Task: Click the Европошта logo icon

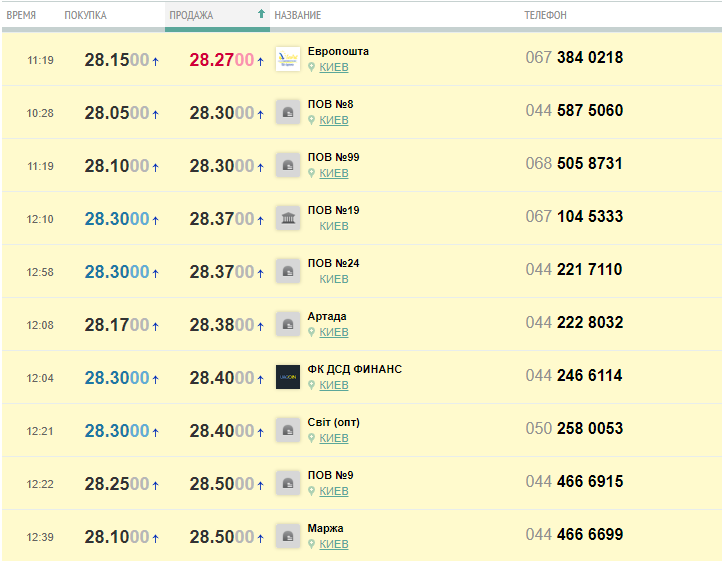Action: coord(287,59)
